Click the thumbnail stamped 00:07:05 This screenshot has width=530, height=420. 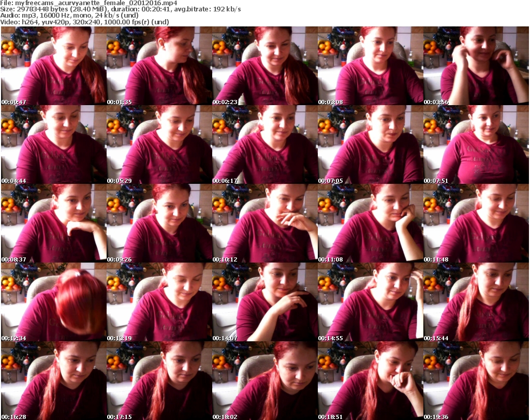[371, 144]
